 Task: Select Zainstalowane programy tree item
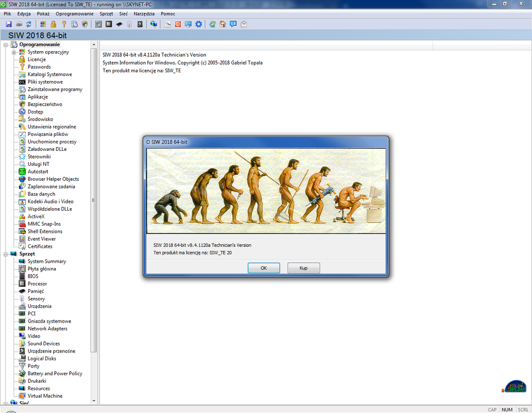[x=55, y=89]
